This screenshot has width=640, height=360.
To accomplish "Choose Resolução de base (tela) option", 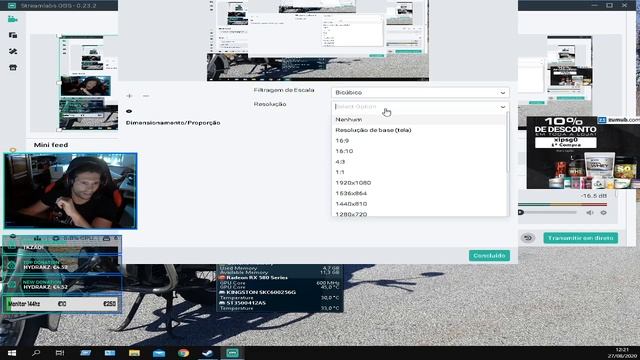I will (x=419, y=130).
